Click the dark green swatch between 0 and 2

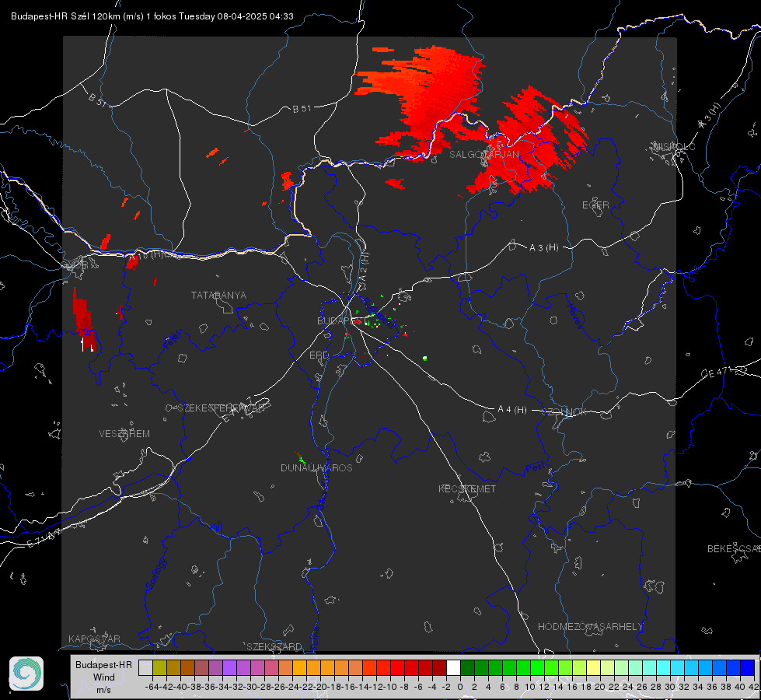[467, 667]
